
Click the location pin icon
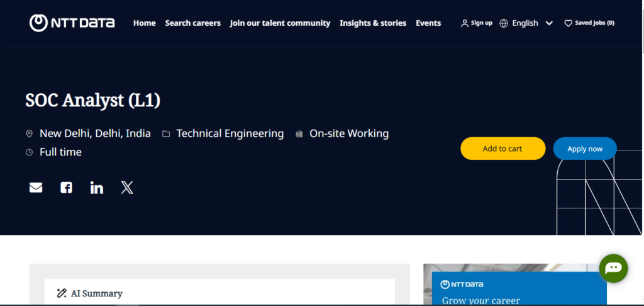click(x=29, y=133)
